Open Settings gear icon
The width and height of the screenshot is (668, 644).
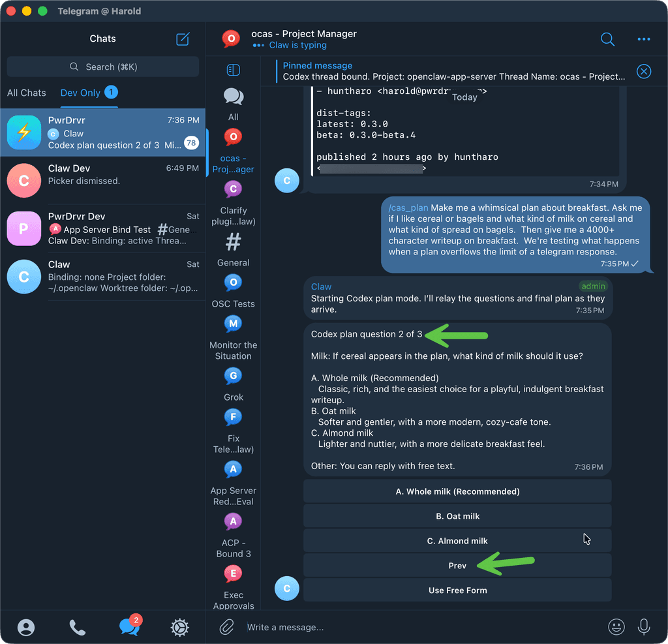click(180, 627)
